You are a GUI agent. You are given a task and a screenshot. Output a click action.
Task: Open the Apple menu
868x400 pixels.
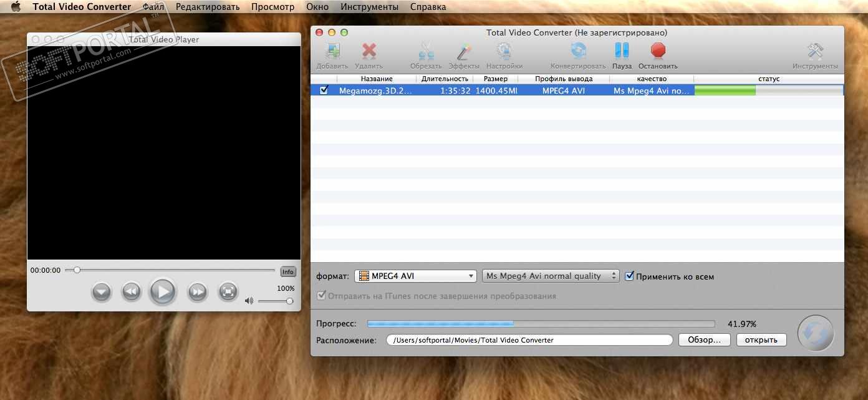point(16,7)
